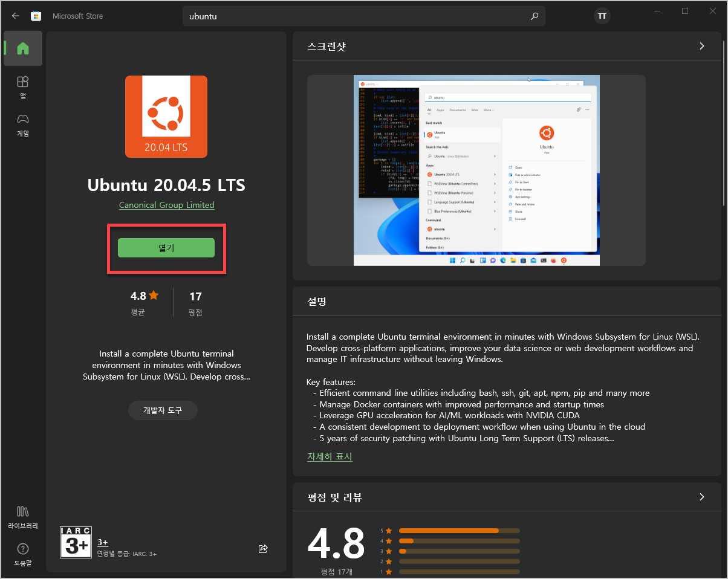Viewport: 728px width, 579px height.
Task: View the Ubuntu app screenshot thumbnail
Action: 476,170
